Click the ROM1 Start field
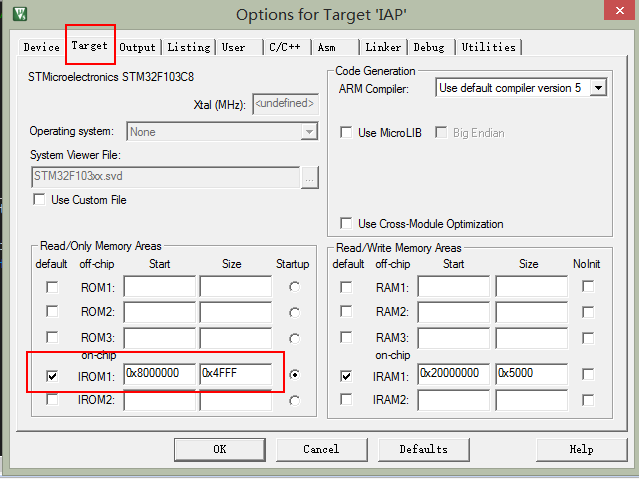 (159, 286)
